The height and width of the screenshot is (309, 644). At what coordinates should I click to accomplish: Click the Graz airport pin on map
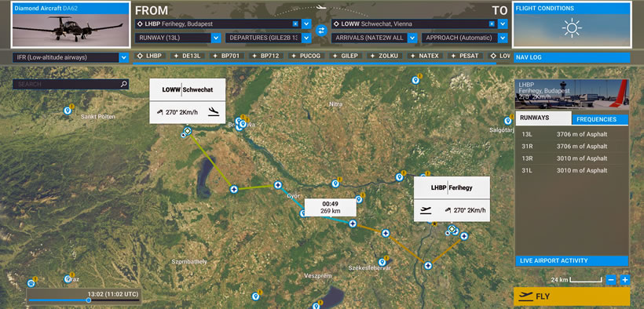[68, 279]
